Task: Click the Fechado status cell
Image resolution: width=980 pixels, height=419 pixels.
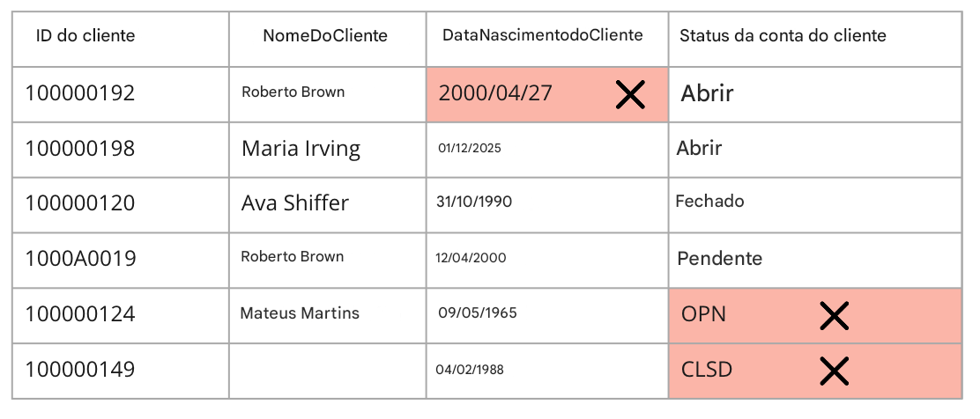Action: (x=709, y=202)
